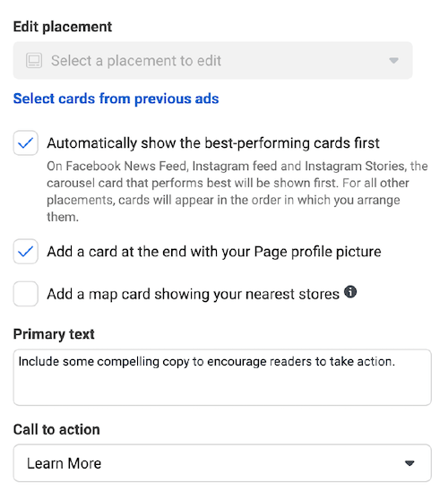Click the placement device icon in the dropdown
This screenshot has width=448, height=499.
click(x=34, y=60)
